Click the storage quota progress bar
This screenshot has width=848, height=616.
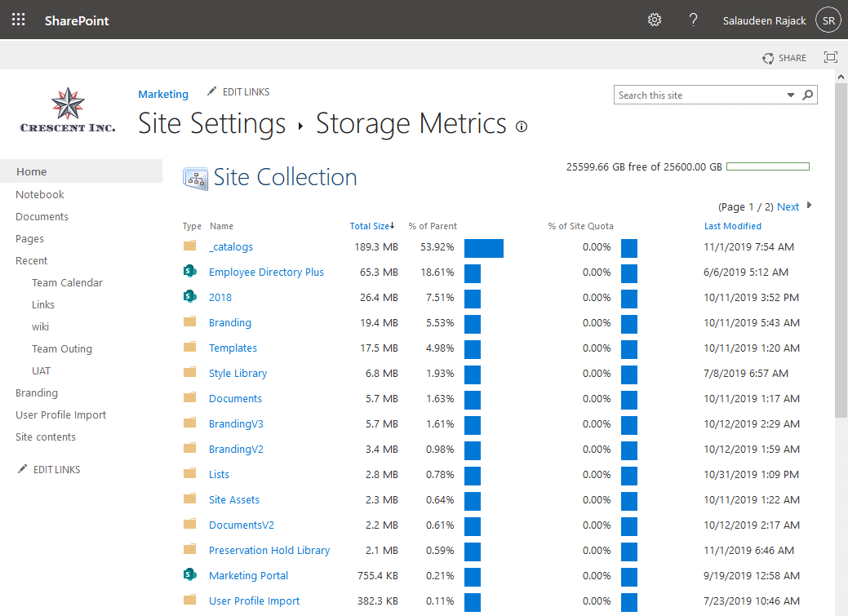click(x=767, y=166)
